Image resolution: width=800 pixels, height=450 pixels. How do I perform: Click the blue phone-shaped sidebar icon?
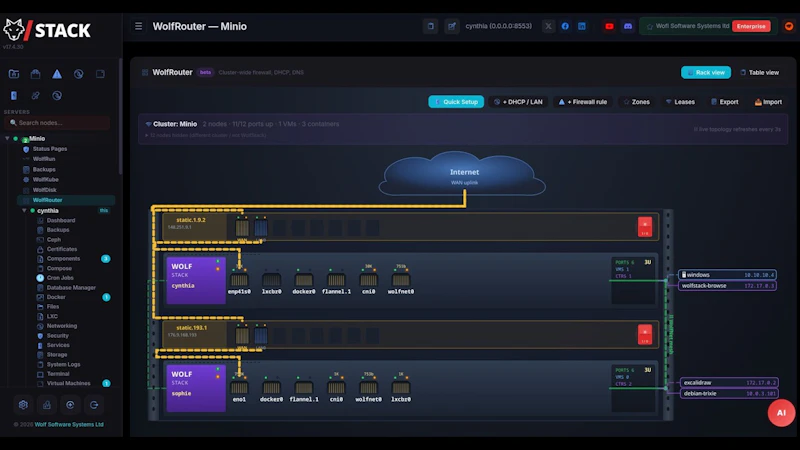14,95
